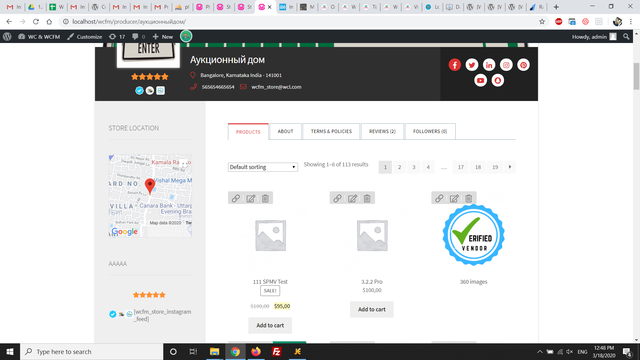The image size is (640, 360).
Task: Open the Reviews (2) tab
Action: coord(382,131)
